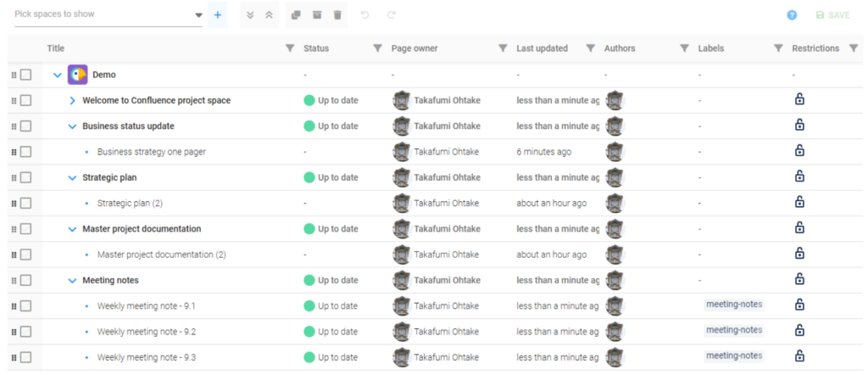Open Weekly meeting note - 9.3 page
The height and width of the screenshot is (375, 868).
147,358
